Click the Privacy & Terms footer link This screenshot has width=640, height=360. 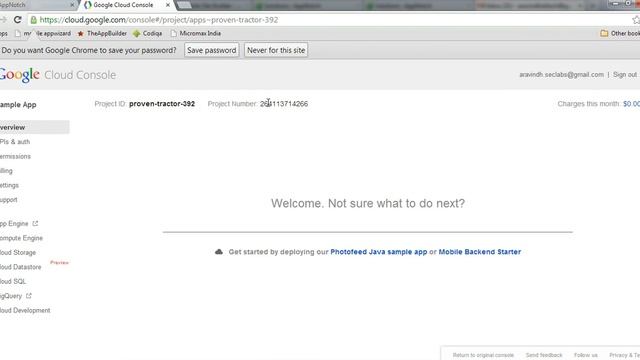pyautogui.click(x=624, y=355)
